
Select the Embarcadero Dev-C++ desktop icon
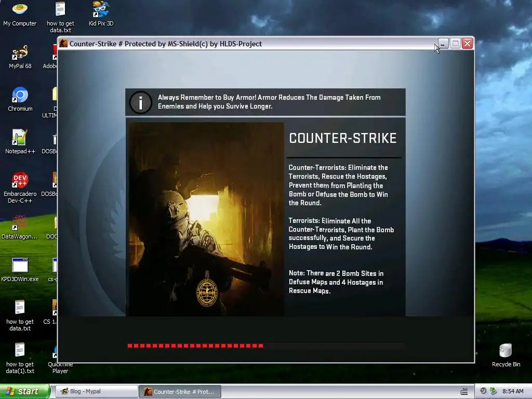20,188
